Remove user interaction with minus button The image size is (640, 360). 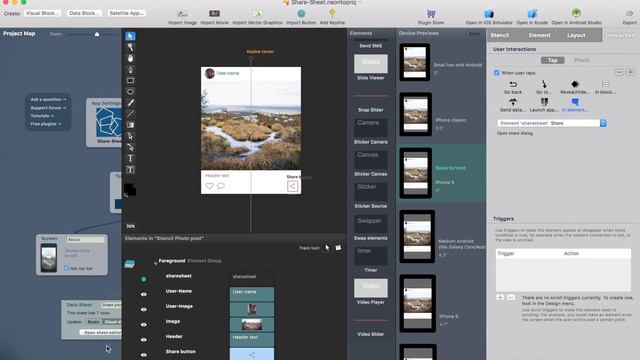point(619,72)
